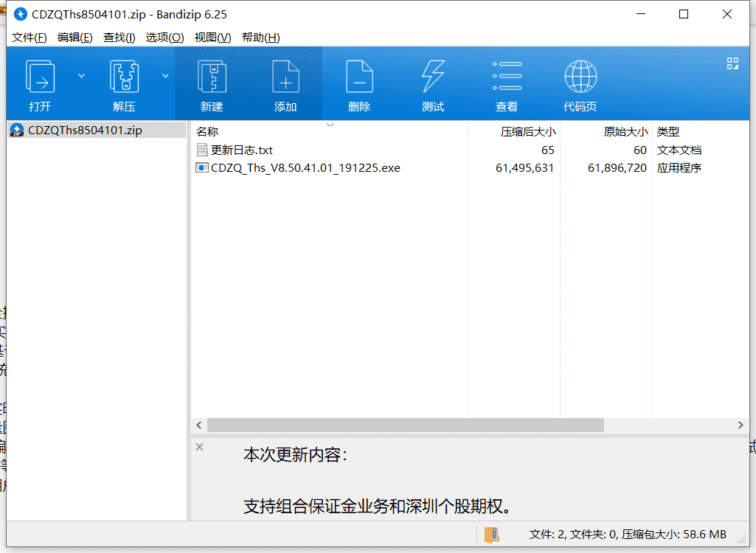Click the archive icon in status bar
756x553 pixels.
pos(491,535)
